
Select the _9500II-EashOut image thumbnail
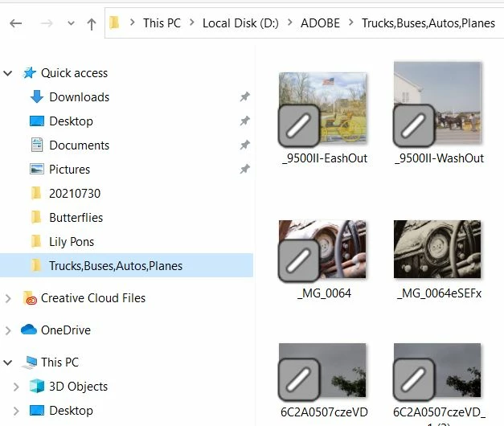point(322,109)
